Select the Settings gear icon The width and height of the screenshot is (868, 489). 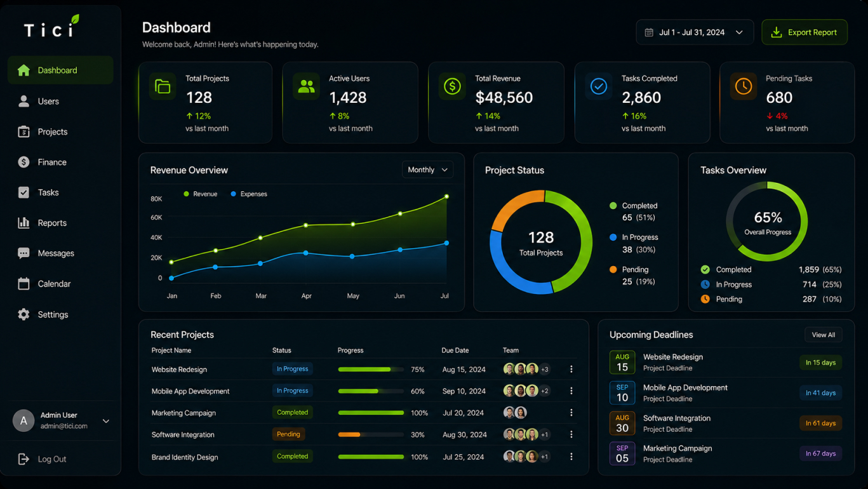point(23,314)
